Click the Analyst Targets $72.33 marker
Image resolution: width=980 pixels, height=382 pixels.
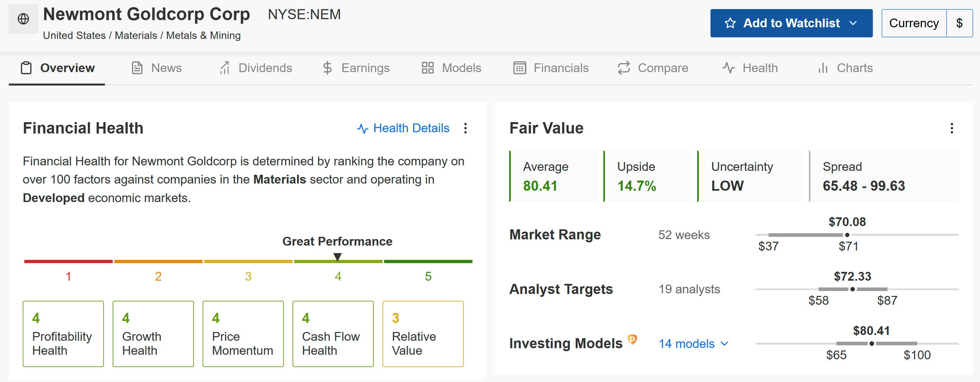pos(853,289)
